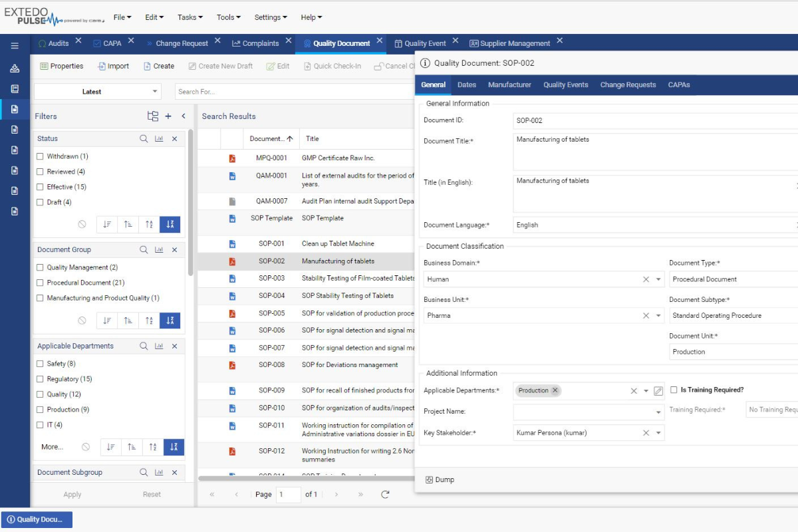Open Applicable Departments dropdown arrow
The image size is (798, 532).
[646, 391]
